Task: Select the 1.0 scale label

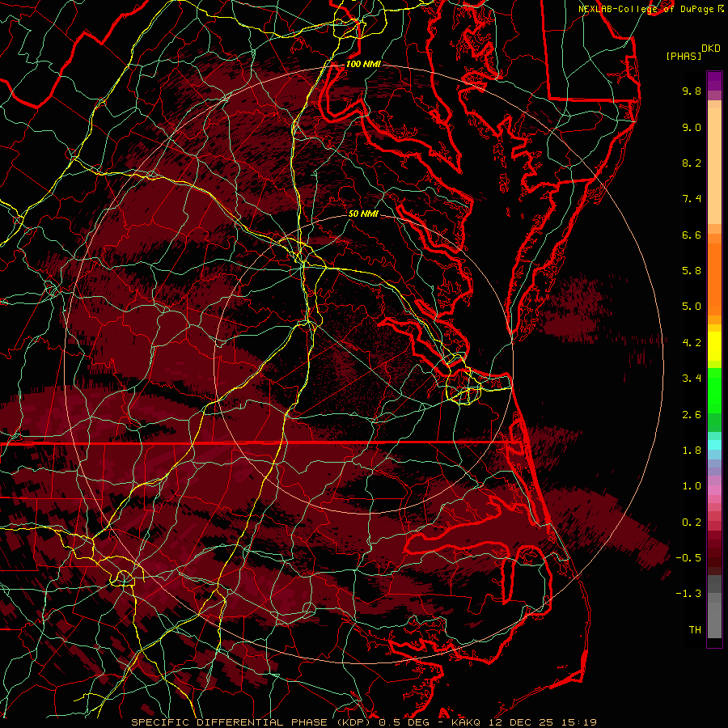Action: pyautogui.click(x=692, y=486)
